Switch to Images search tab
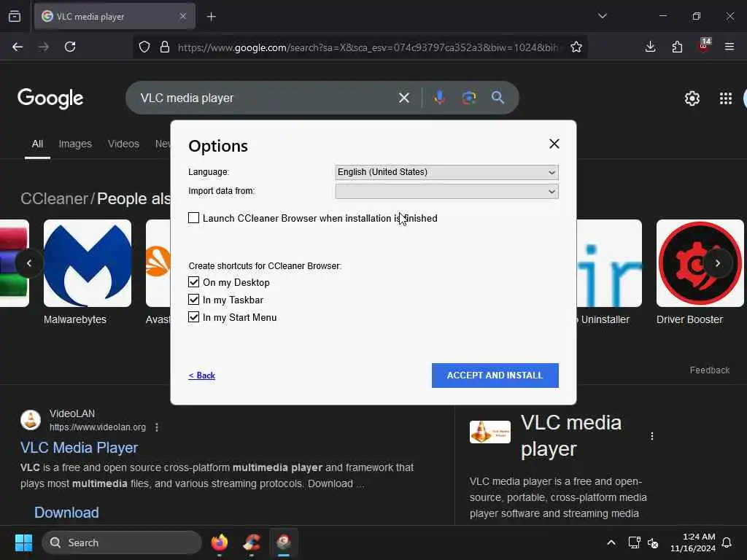This screenshot has height=560, width=747. [75, 144]
